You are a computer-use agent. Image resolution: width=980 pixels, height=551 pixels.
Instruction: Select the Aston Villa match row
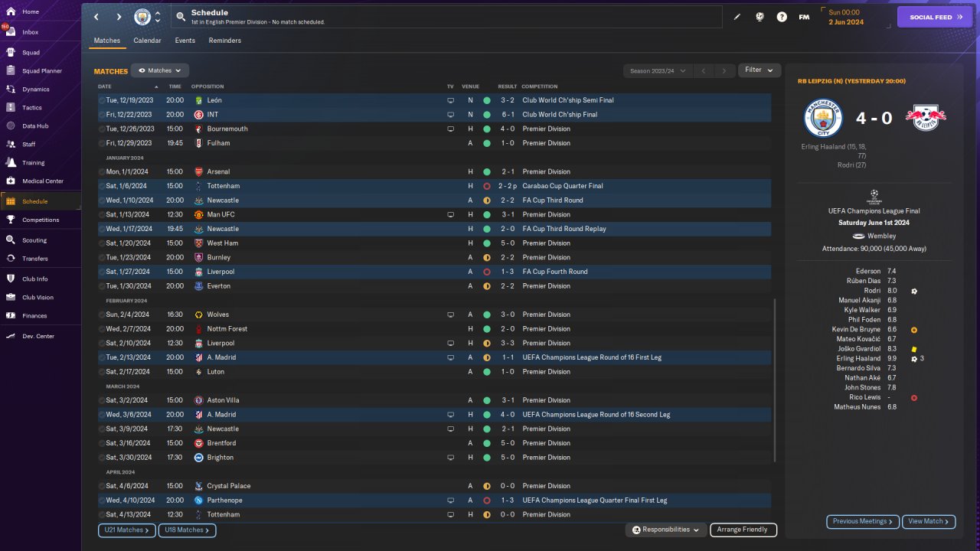(x=433, y=400)
